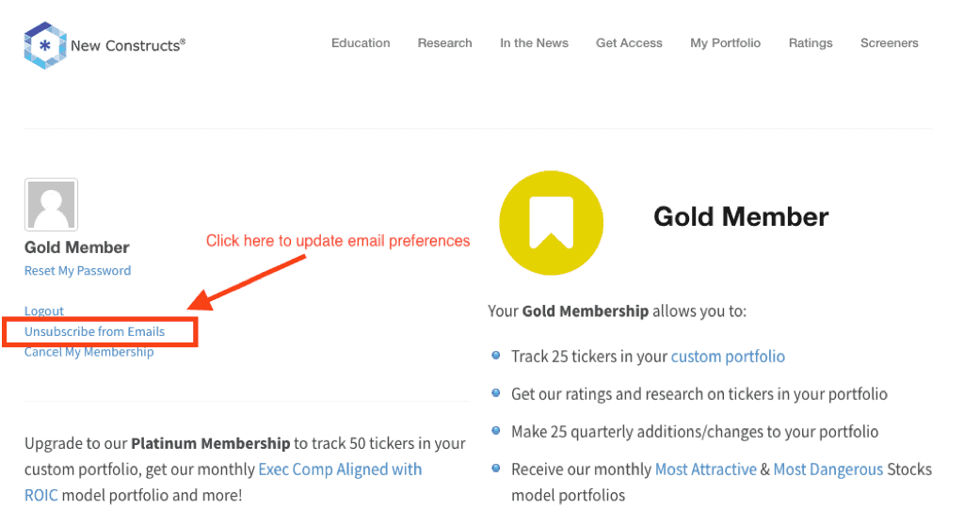Open the Education menu
The height and width of the screenshot is (525, 980).
point(361,43)
